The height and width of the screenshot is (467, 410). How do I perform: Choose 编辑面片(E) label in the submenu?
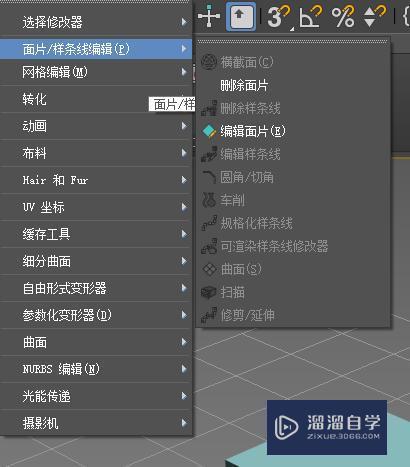[x=253, y=131]
